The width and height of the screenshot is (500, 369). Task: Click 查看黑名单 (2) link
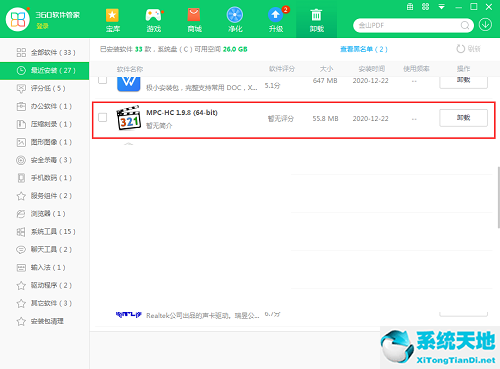click(x=364, y=49)
